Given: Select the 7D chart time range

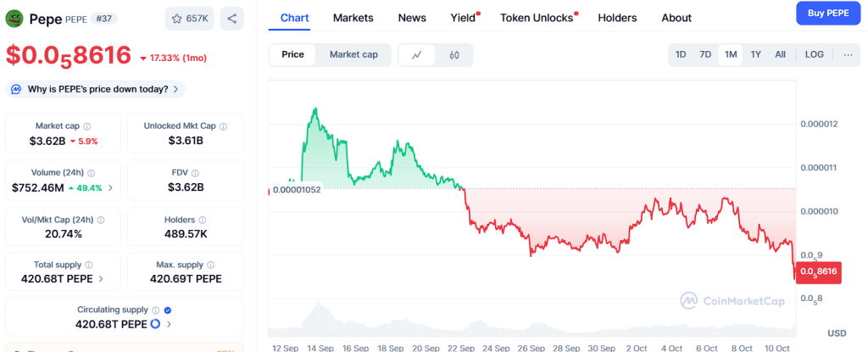Looking at the screenshot, I should [705, 55].
